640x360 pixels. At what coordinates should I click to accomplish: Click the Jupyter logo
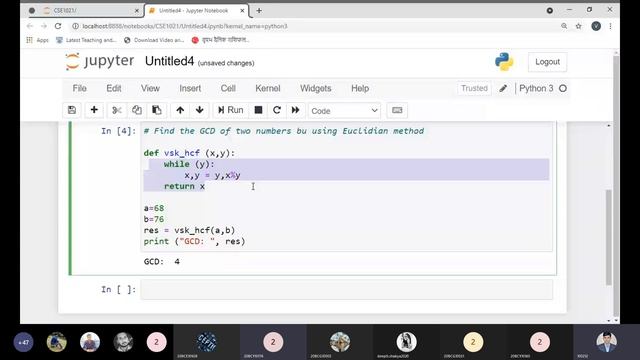(100, 62)
